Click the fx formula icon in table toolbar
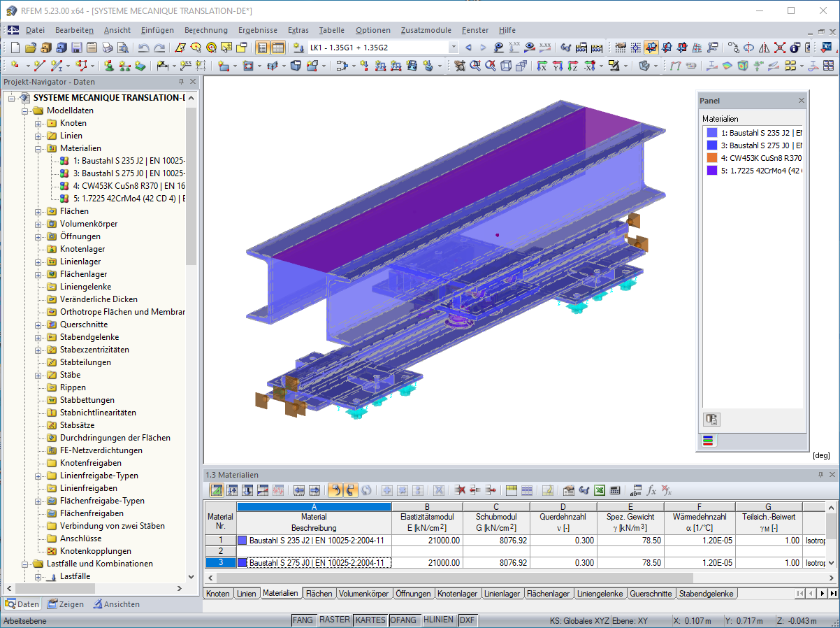 [651, 490]
